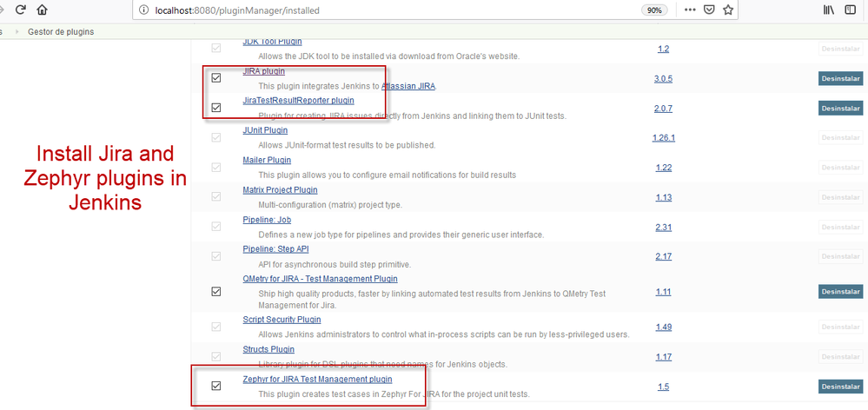Toggle disabled checkbox for Script Security Plugin

click(216, 327)
